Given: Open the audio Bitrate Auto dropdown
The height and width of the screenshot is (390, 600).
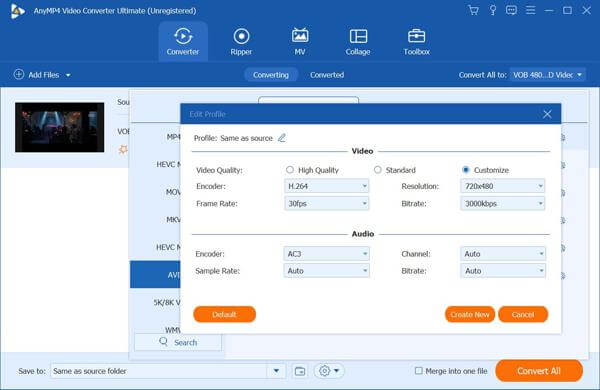Looking at the screenshot, I should [x=503, y=271].
